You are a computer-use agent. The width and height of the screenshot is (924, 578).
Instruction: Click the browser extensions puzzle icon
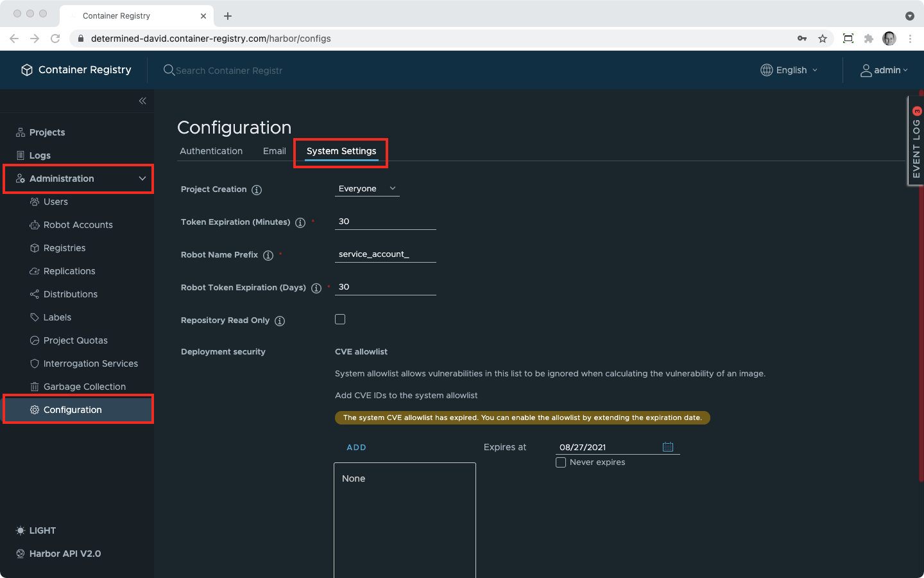tap(869, 39)
